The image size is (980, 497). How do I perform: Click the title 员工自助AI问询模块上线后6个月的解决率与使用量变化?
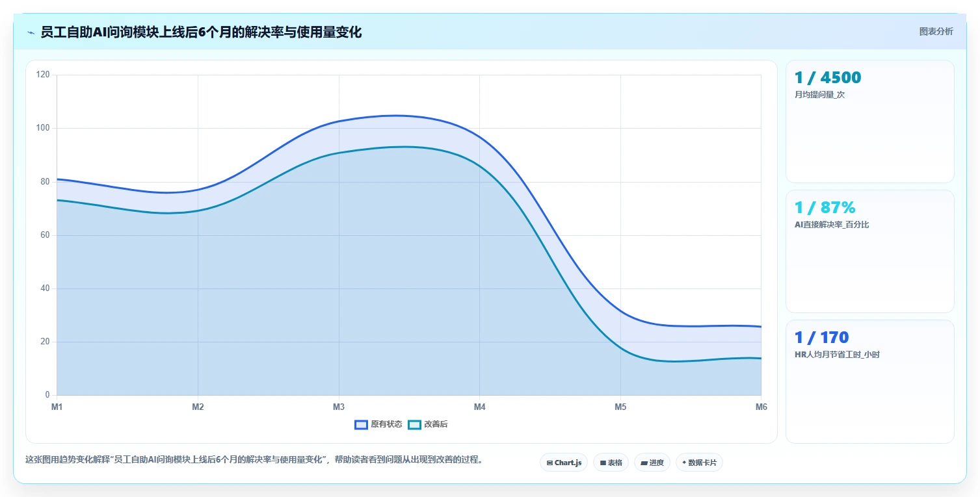click(x=201, y=32)
